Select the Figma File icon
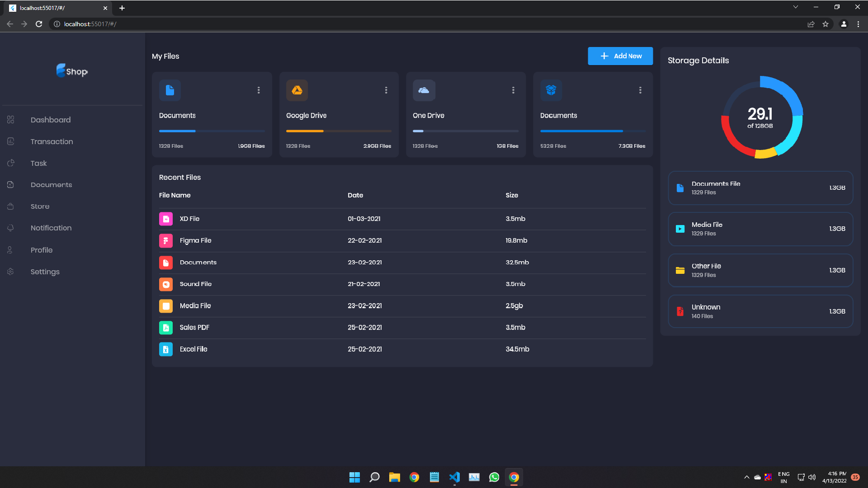Screen dimensions: 868x488 pyautogui.click(x=166, y=240)
